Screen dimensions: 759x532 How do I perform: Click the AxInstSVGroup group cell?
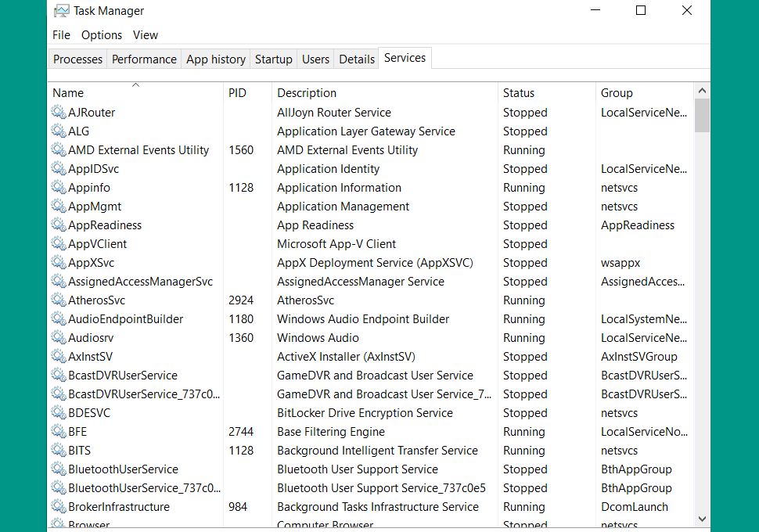click(x=639, y=357)
